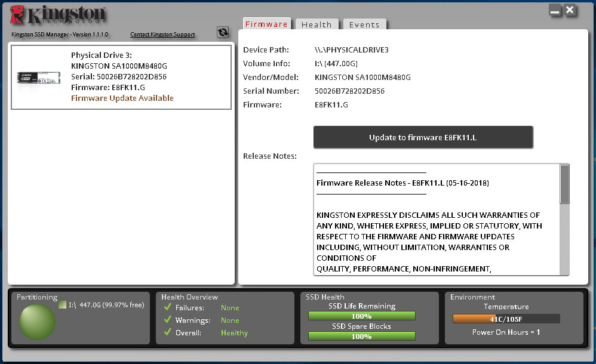Screen dimensions: 596x364
Task: Click the SSD drive thumbnail image
Action: pos(38,78)
